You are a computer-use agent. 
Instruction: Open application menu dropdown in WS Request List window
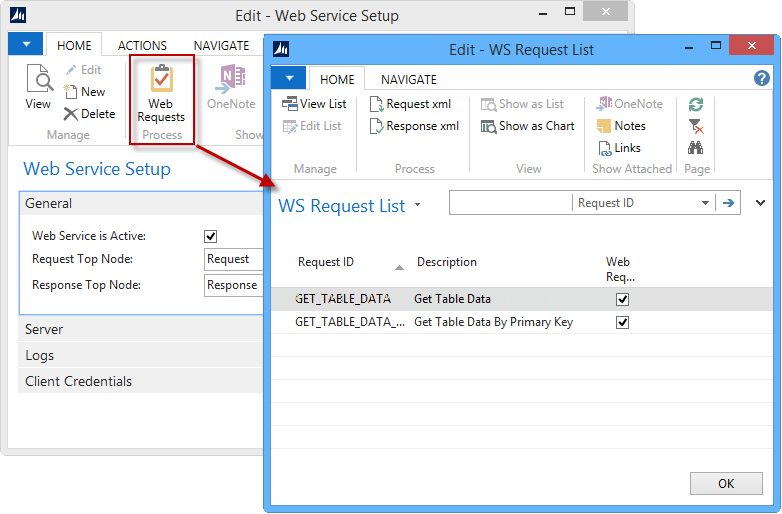click(289, 78)
